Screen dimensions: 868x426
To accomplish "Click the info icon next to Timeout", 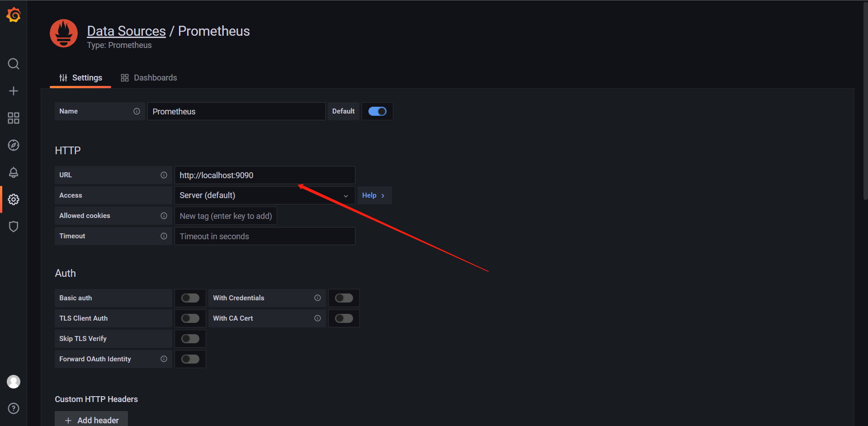I will tap(164, 236).
